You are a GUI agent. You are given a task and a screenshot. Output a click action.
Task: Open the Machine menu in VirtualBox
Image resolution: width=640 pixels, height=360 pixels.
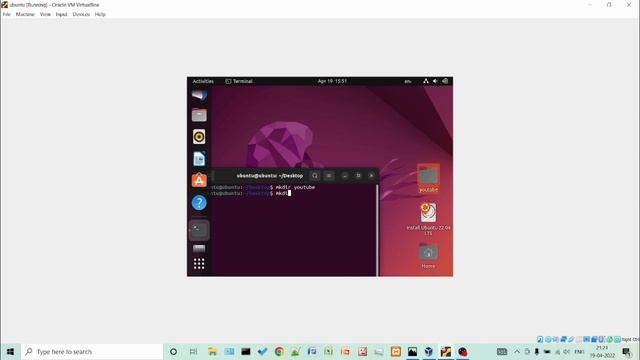25,14
